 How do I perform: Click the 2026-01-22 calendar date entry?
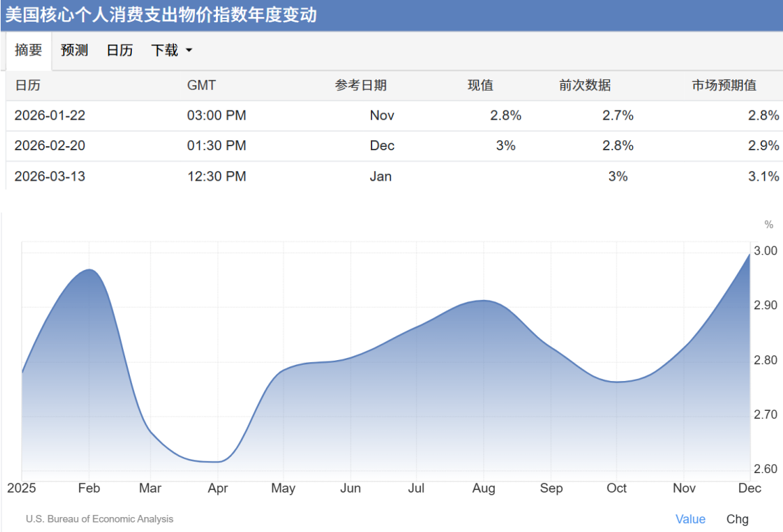(x=50, y=116)
